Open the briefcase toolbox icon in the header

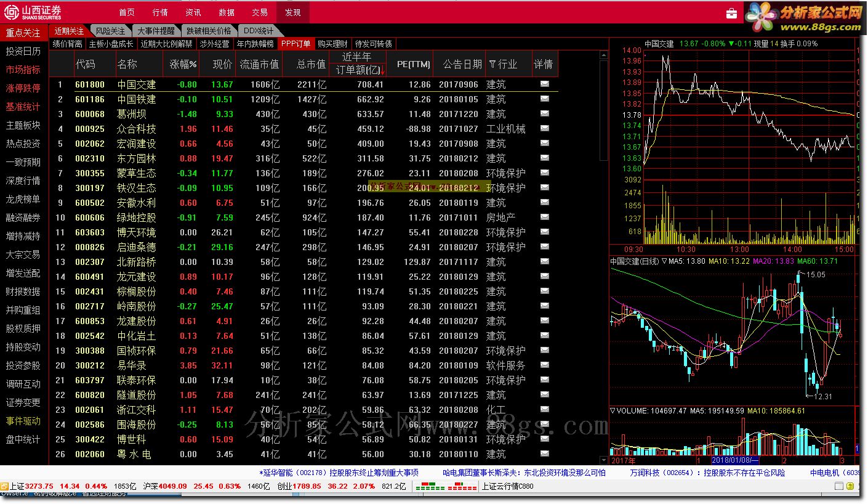(731, 13)
